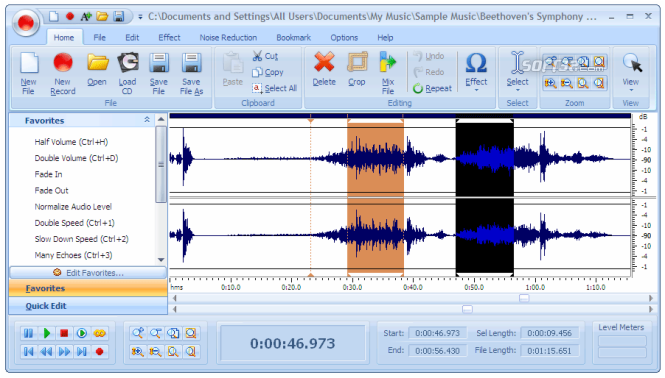Click the A+ icon in quick access toolbar

(86, 17)
